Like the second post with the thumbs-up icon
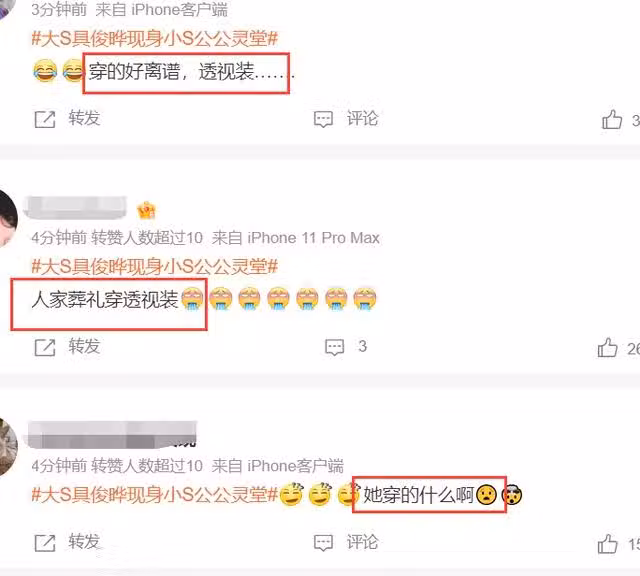Screen dimensions: 640x576 click(x=607, y=347)
